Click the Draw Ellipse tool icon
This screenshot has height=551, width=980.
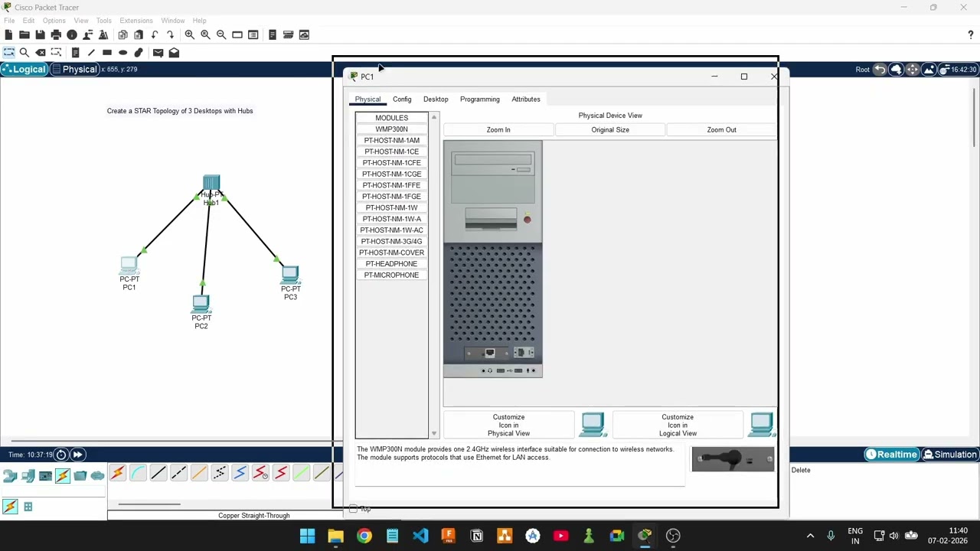[122, 52]
